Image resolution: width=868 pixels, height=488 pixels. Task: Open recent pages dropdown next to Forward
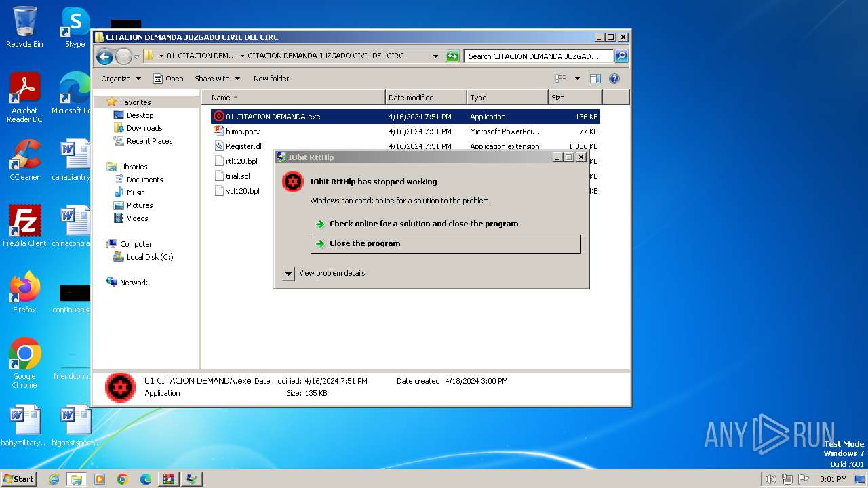[136, 56]
